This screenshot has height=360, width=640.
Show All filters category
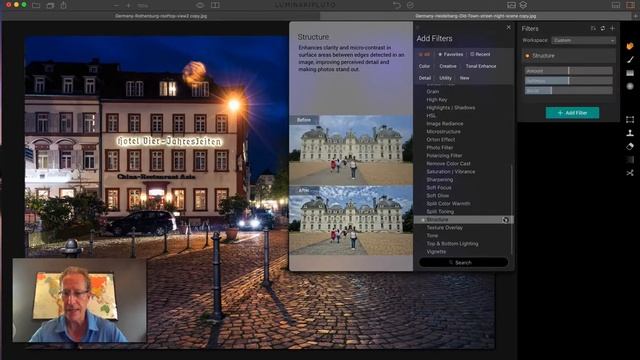point(424,54)
